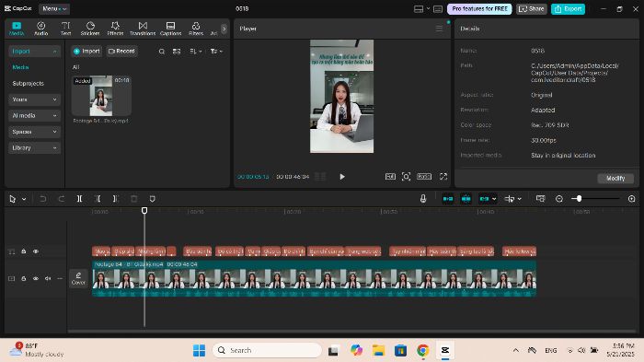The height and width of the screenshot is (362, 644).
Task: Open the Player panel hamburger menu
Action: coord(439,29)
